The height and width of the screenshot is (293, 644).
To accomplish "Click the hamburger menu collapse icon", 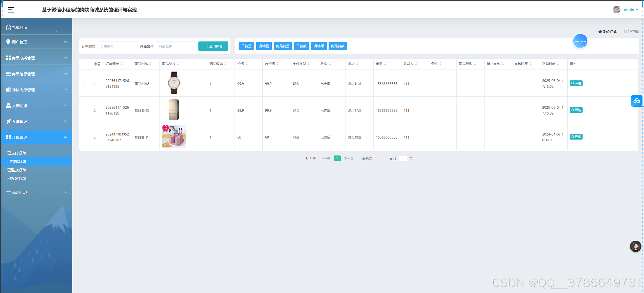I will click(x=11, y=10).
